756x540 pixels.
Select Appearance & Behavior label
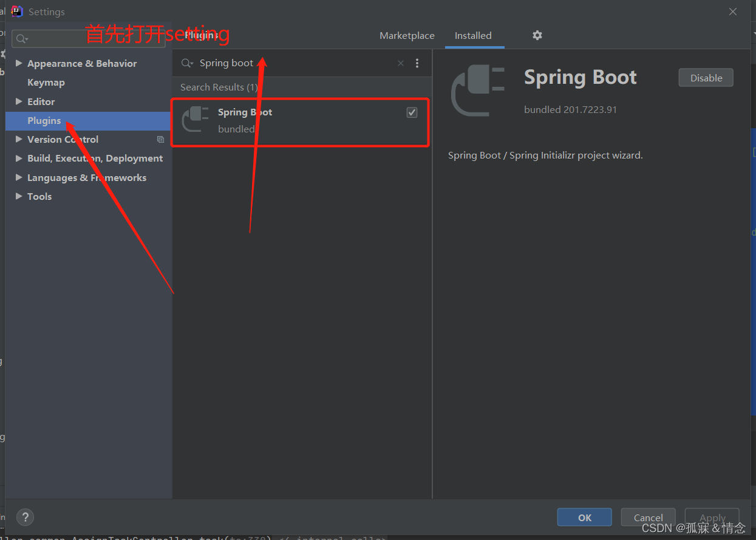[82, 64]
